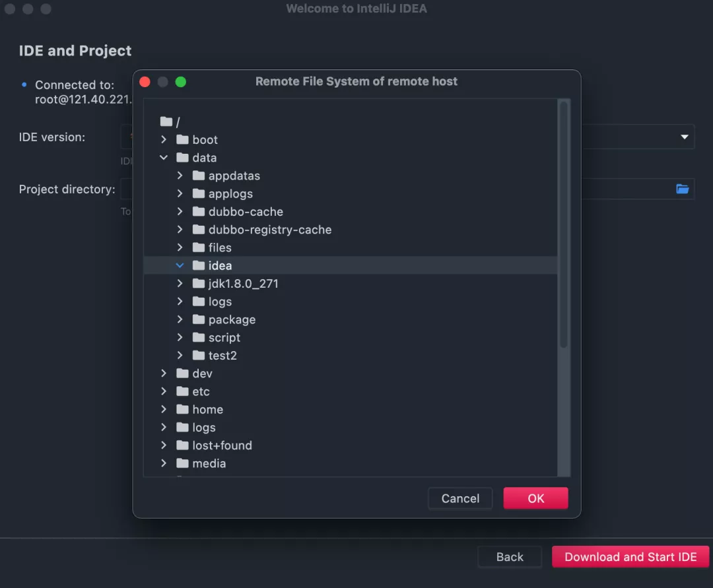The width and height of the screenshot is (713, 588).
Task: Click the jdk1.8.0_271 folder icon
Action: tap(198, 284)
